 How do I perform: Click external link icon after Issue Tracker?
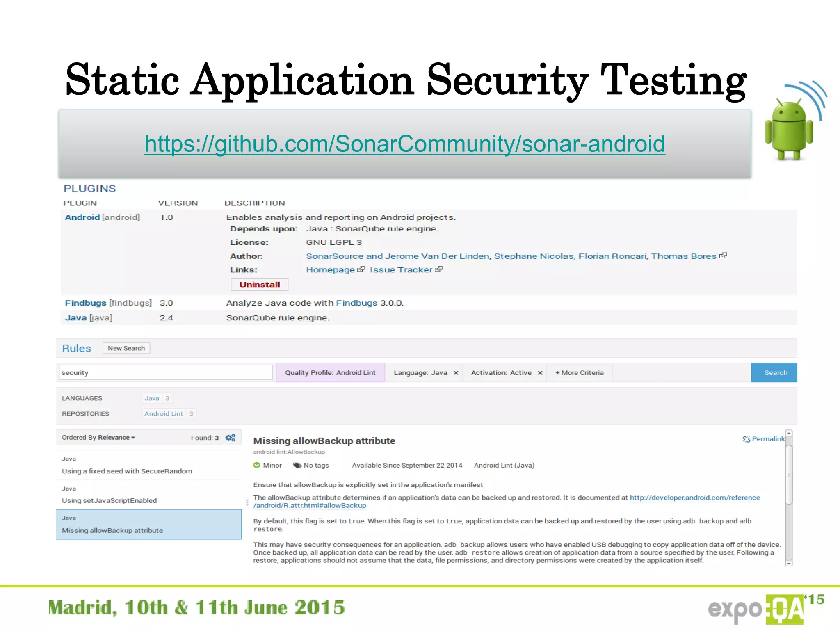(438, 269)
